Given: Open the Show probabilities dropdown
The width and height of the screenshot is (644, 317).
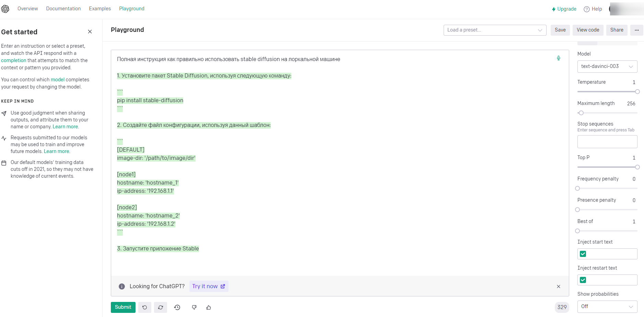Looking at the screenshot, I should (607, 307).
